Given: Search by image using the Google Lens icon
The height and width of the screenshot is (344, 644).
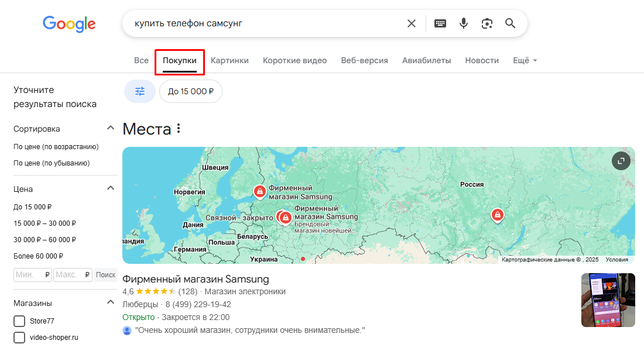Looking at the screenshot, I should pos(487,23).
